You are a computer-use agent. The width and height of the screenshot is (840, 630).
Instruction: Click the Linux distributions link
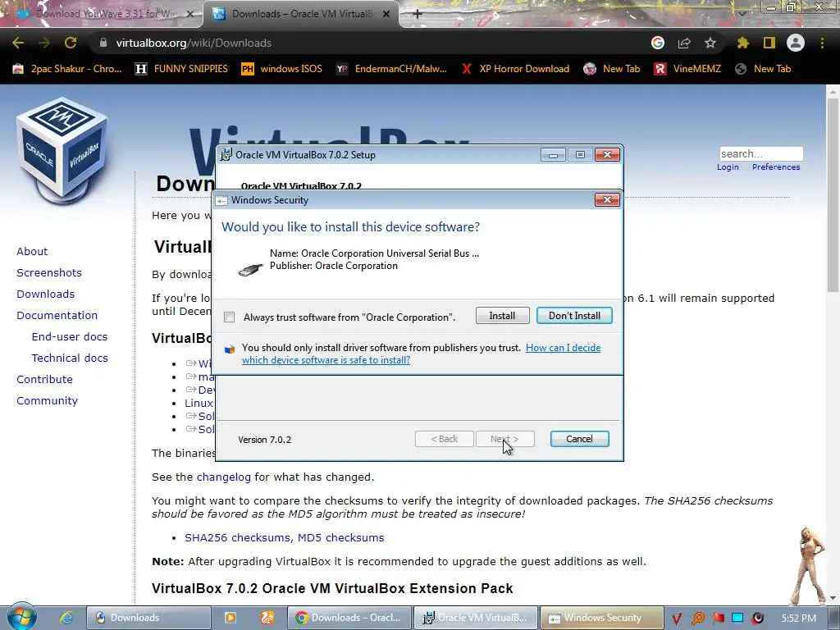click(x=199, y=403)
